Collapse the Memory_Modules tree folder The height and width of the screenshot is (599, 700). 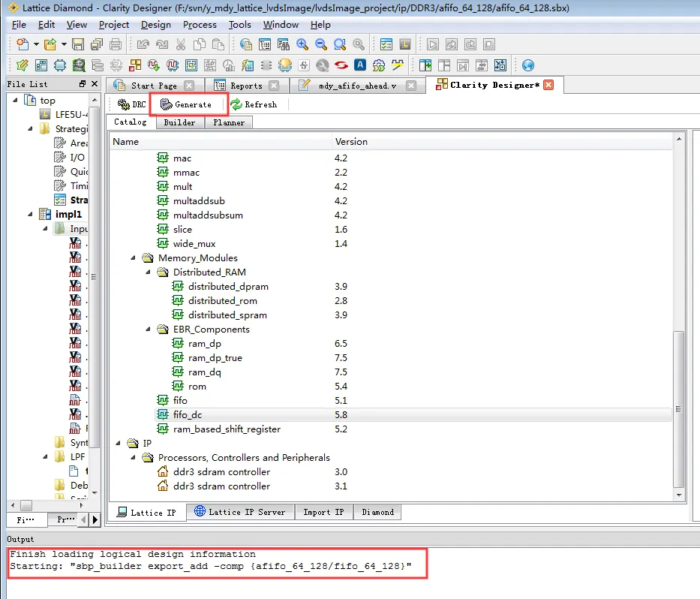point(133,258)
